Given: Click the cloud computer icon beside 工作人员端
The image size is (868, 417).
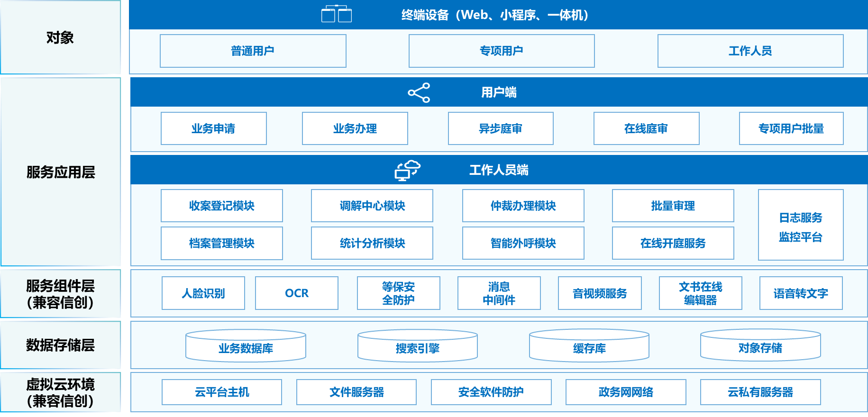Looking at the screenshot, I should point(407,170).
